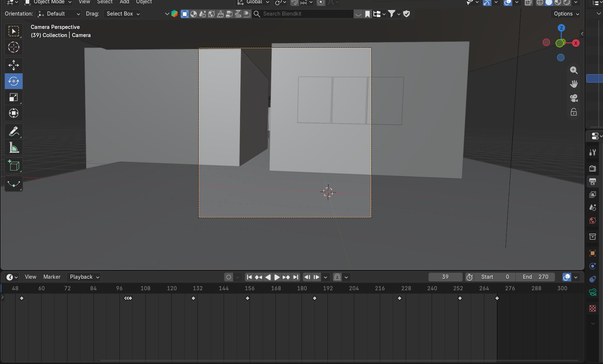603x364 pixels.
Task: Jump to the start frame
Action: click(249, 277)
